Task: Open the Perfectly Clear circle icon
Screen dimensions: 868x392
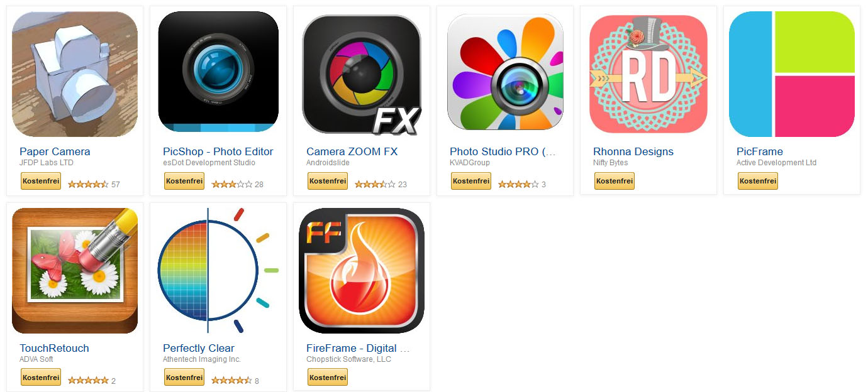Action: tap(218, 270)
